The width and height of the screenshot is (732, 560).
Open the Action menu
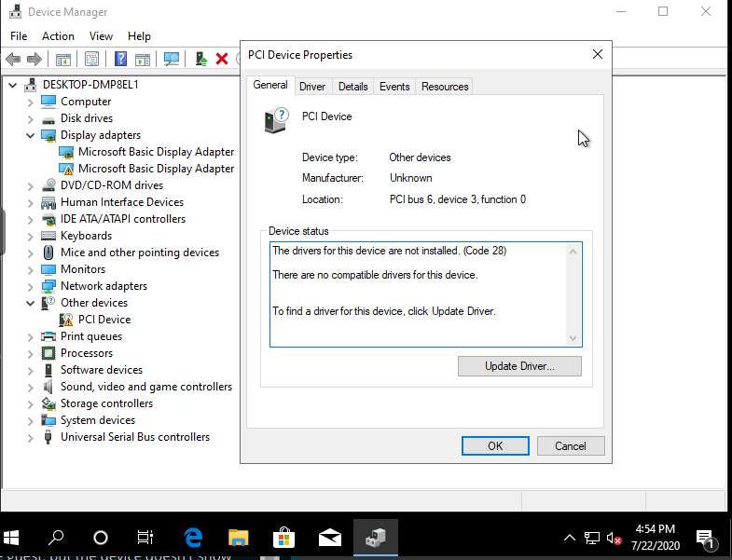[58, 36]
